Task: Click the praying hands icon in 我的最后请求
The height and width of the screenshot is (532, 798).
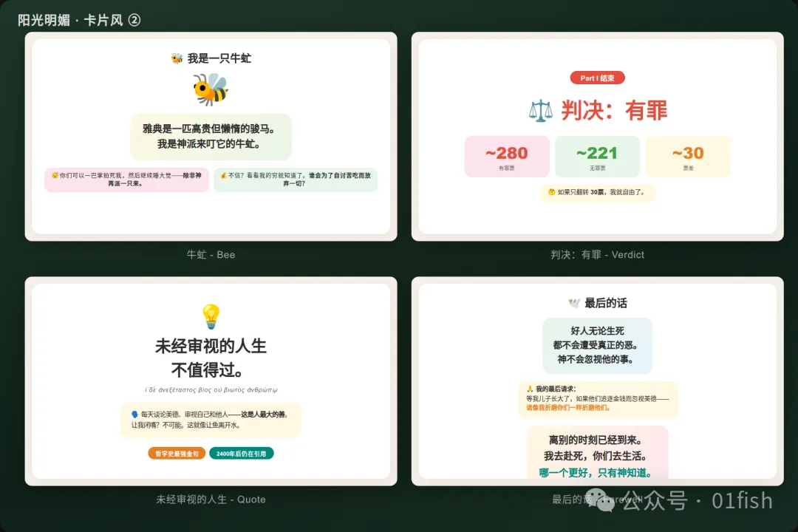Action: (x=529, y=389)
